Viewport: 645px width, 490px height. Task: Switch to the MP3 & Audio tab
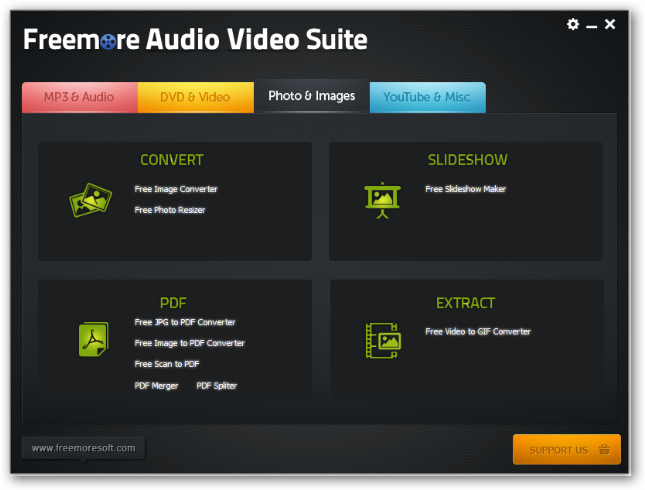(79, 98)
